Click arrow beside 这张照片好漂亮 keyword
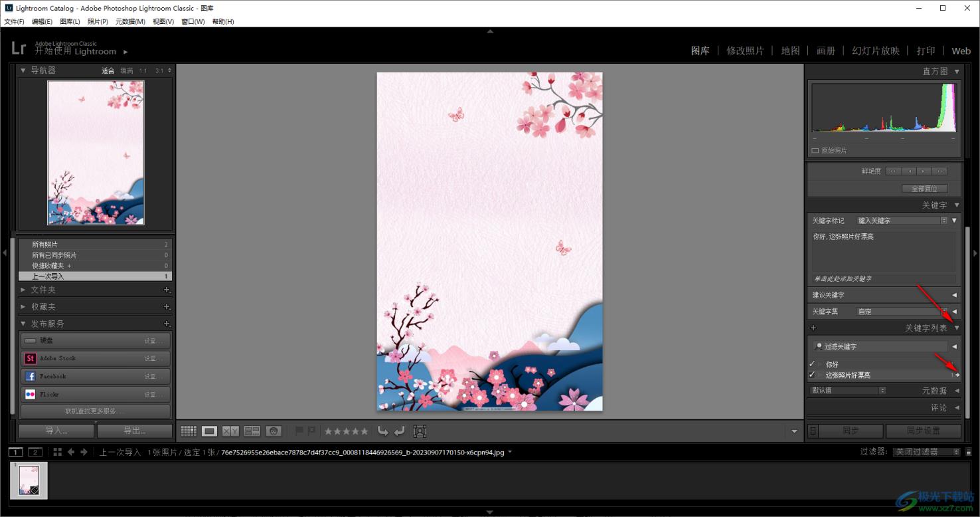 click(x=957, y=375)
